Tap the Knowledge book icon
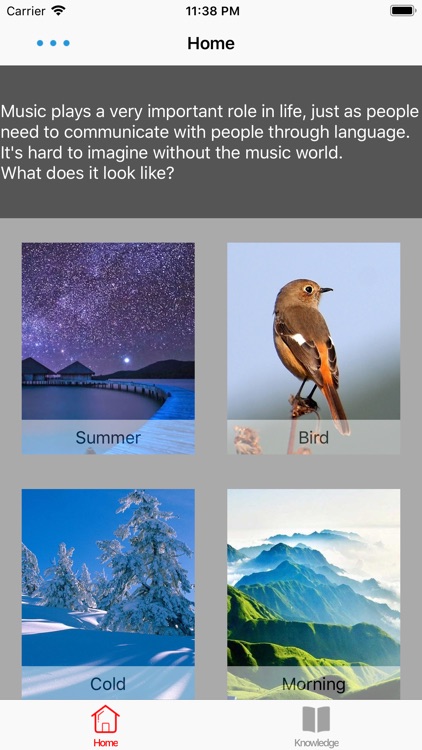Image resolution: width=422 pixels, height=750 pixels. point(316,719)
